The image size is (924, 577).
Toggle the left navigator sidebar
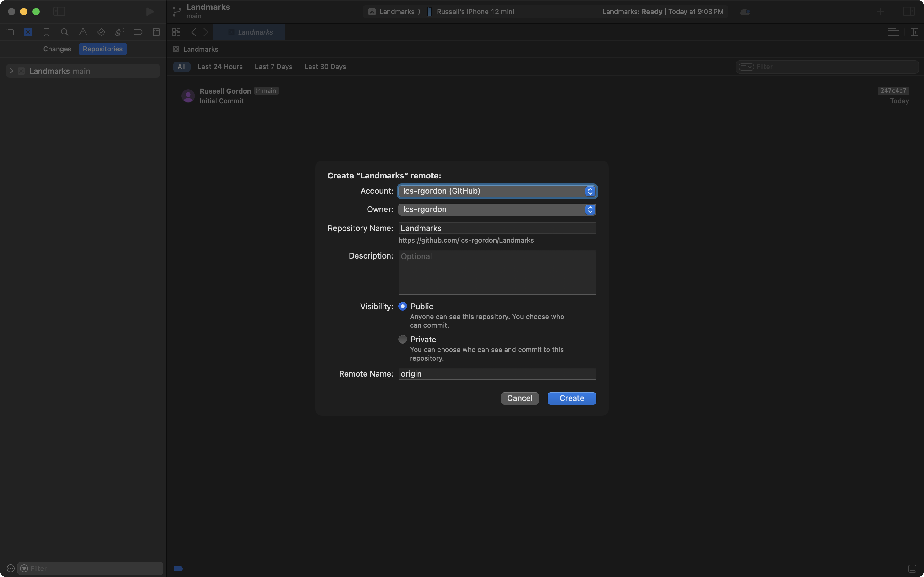[59, 12]
